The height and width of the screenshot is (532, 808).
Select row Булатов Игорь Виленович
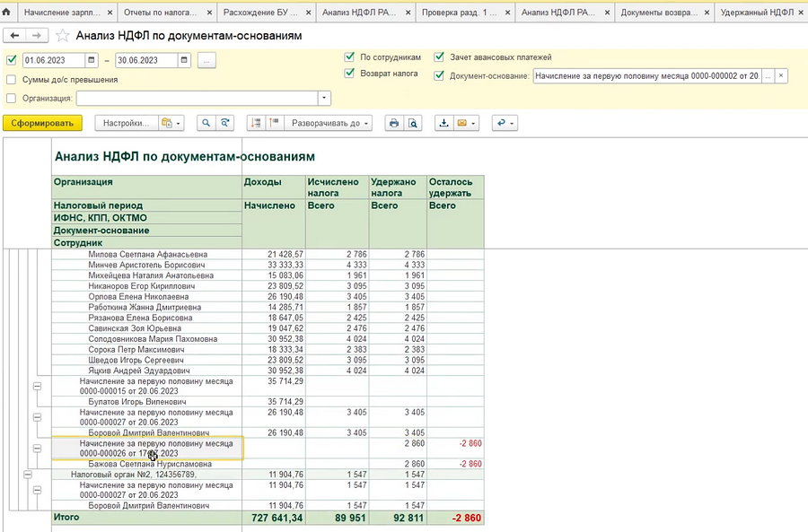point(268,402)
